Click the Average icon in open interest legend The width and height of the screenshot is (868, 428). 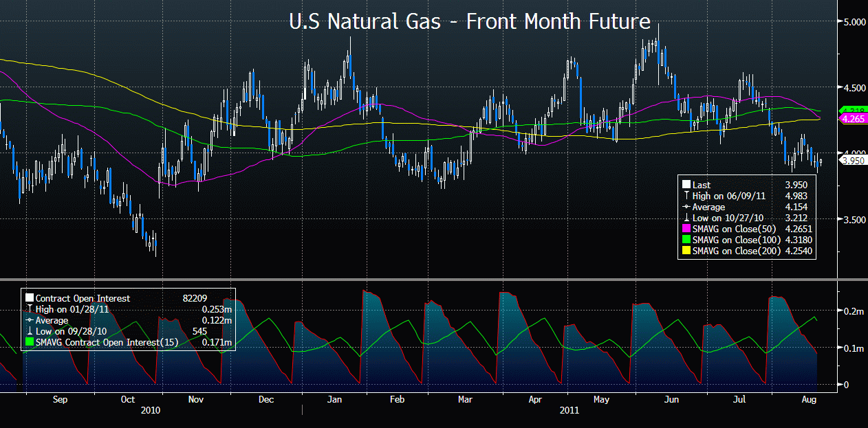[x=29, y=320]
